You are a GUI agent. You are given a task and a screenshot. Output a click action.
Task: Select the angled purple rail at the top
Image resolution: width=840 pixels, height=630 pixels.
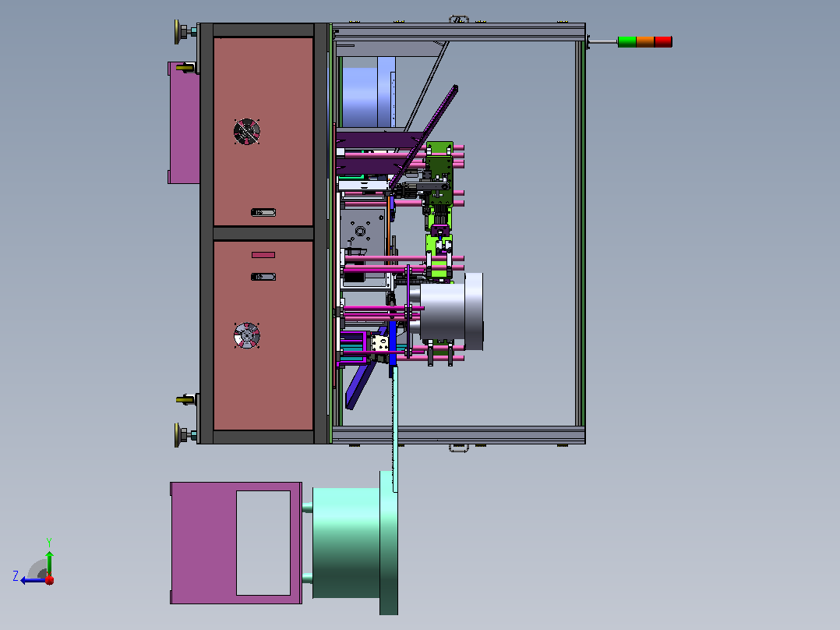coord(424,136)
